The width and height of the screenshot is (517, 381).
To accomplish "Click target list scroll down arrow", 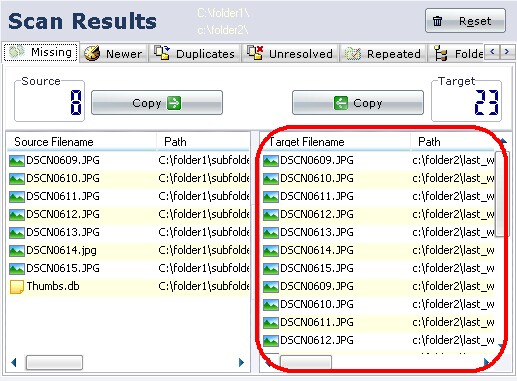I will pos(500,345).
